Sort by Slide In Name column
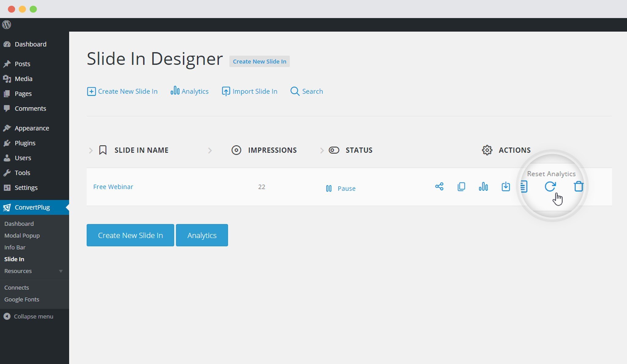 coord(141,150)
